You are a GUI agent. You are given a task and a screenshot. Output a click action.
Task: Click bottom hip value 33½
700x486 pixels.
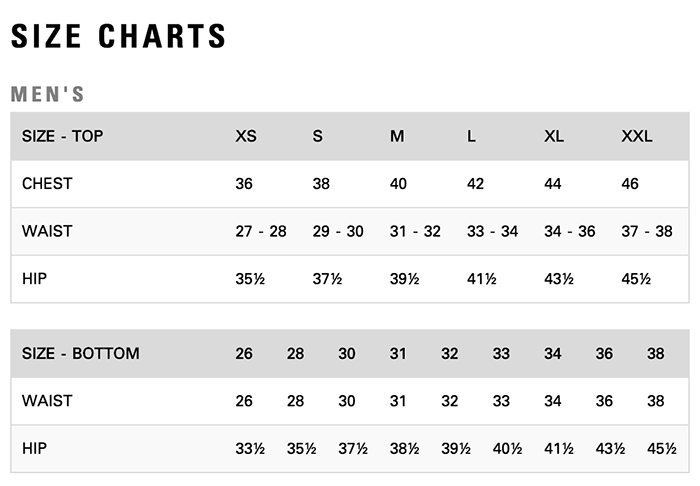pos(250,449)
